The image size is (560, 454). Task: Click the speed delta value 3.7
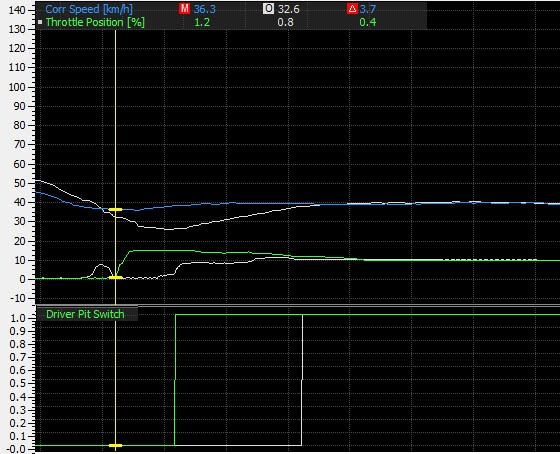(x=368, y=9)
